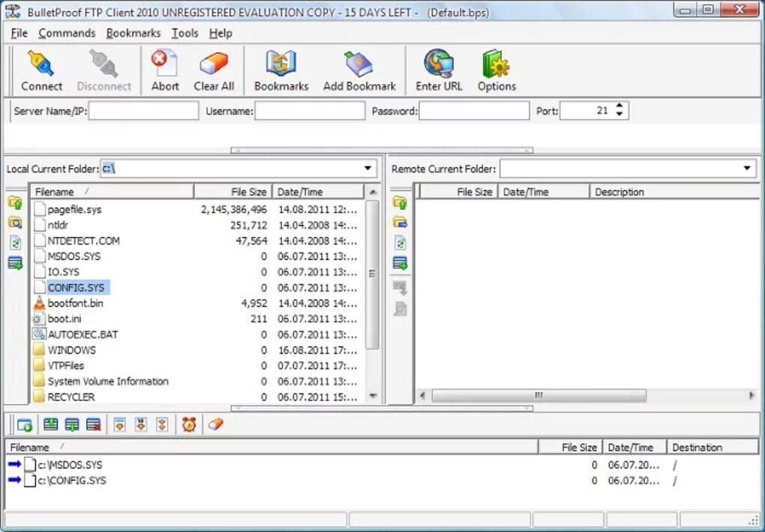The height and width of the screenshot is (532, 765).
Task: Open the Tools menu
Action: [x=184, y=33]
